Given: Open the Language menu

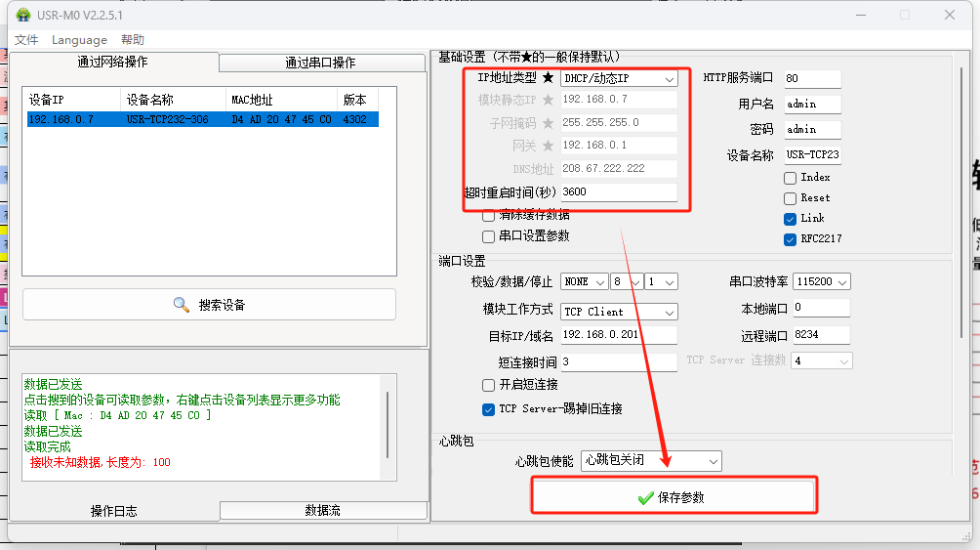Looking at the screenshot, I should coord(79,40).
